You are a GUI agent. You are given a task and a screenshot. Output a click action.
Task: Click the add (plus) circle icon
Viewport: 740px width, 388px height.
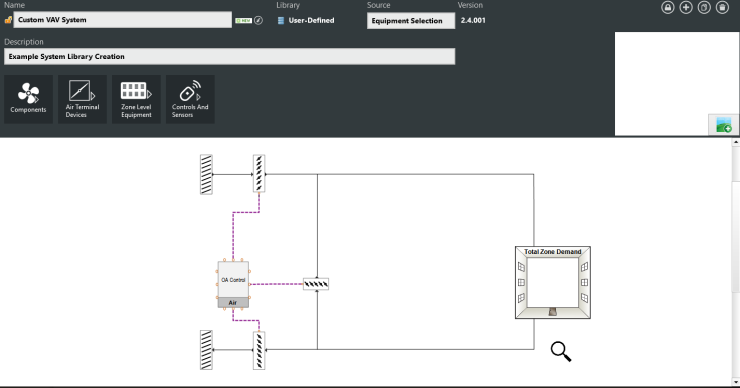[x=686, y=8]
